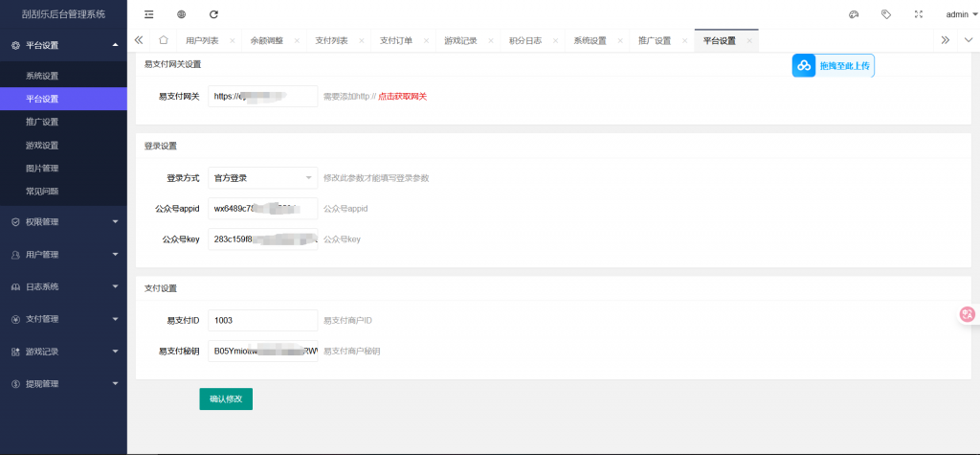
Task: Open 常见问题 in sidebar
Action: click(63, 192)
